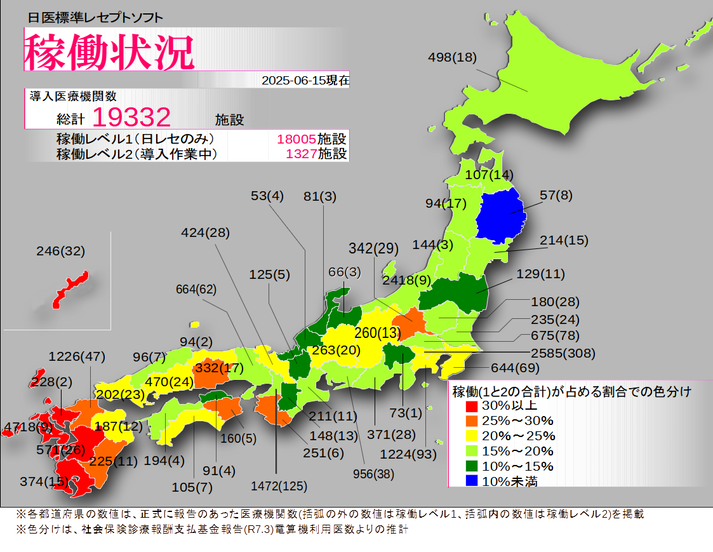This screenshot has width=713, height=552.
Task: Click the total count 19332
Action: click(x=131, y=117)
